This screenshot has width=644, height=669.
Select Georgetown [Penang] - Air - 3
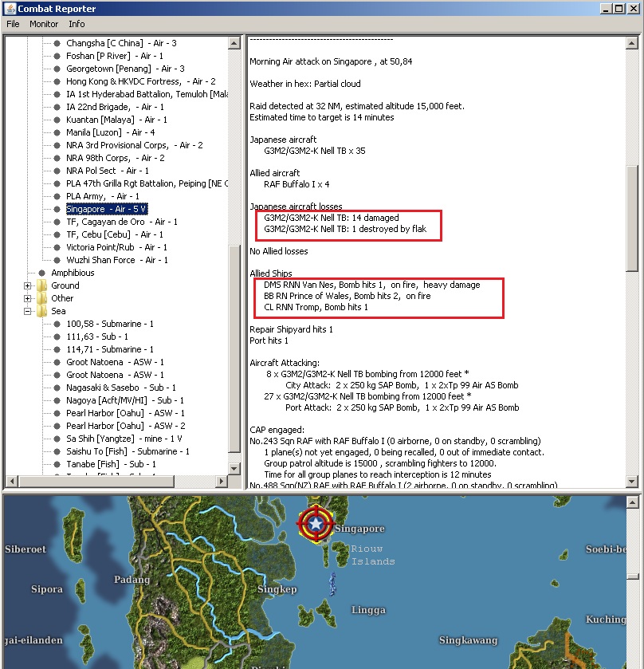coord(125,69)
